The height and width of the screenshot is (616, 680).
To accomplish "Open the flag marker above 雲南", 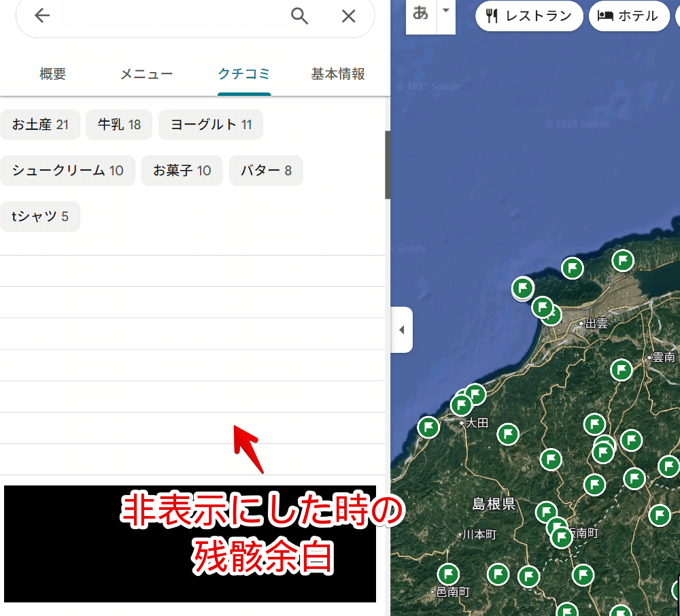I will (621, 370).
